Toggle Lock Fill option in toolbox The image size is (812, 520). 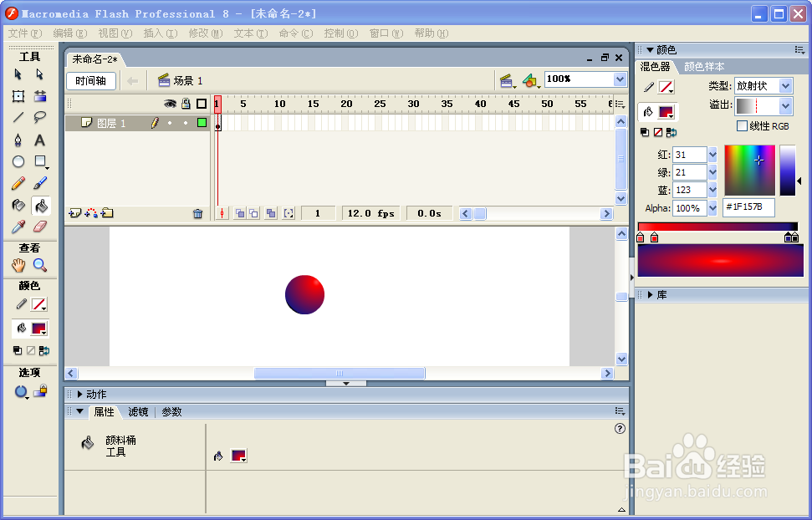pos(40,391)
